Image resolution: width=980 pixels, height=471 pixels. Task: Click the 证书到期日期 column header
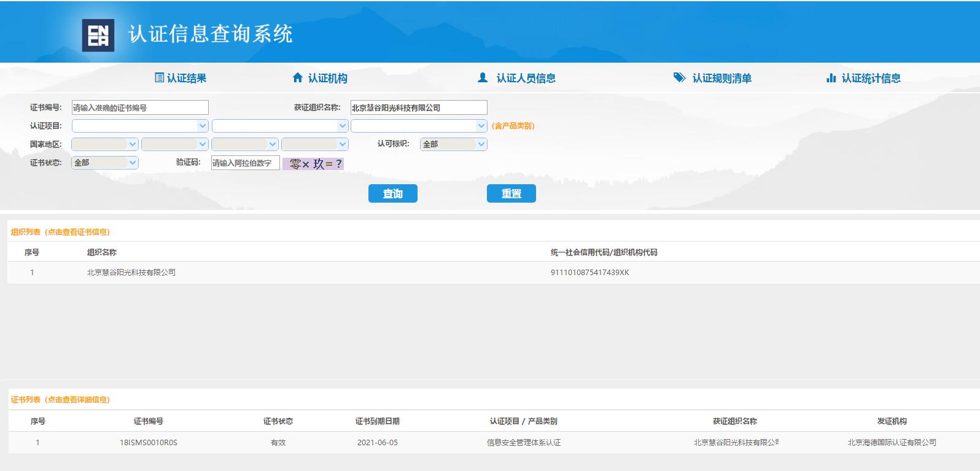378,421
